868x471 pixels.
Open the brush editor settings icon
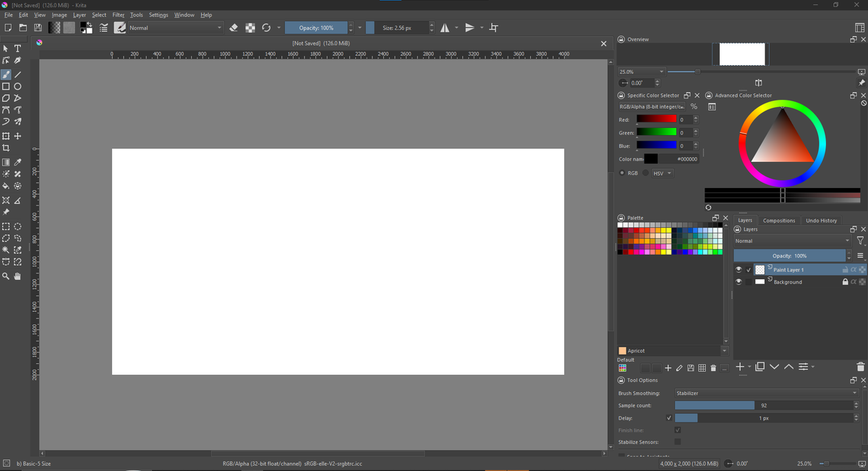coord(103,27)
